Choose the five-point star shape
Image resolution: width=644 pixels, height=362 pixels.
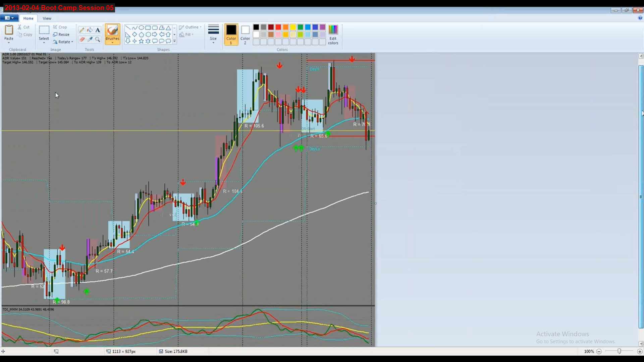pos(141,41)
